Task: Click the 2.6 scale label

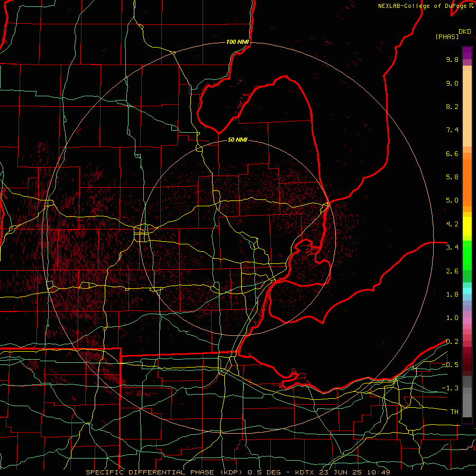Action: [452, 271]
